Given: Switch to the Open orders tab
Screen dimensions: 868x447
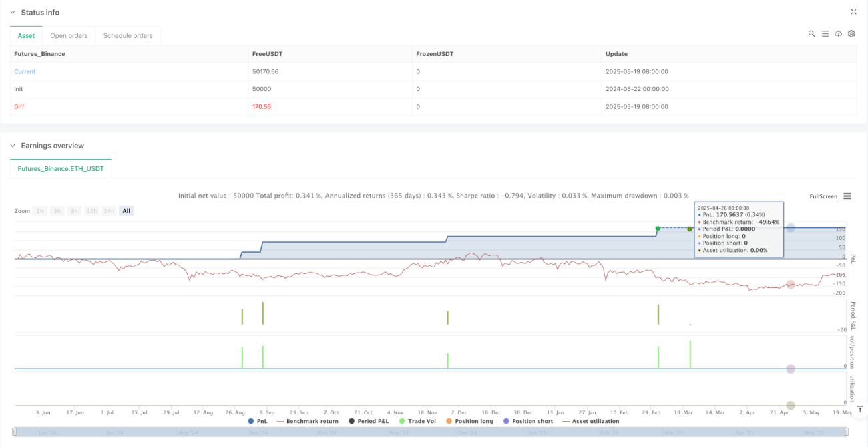Looking at the screenshot, I should click(x=69, y=35).
